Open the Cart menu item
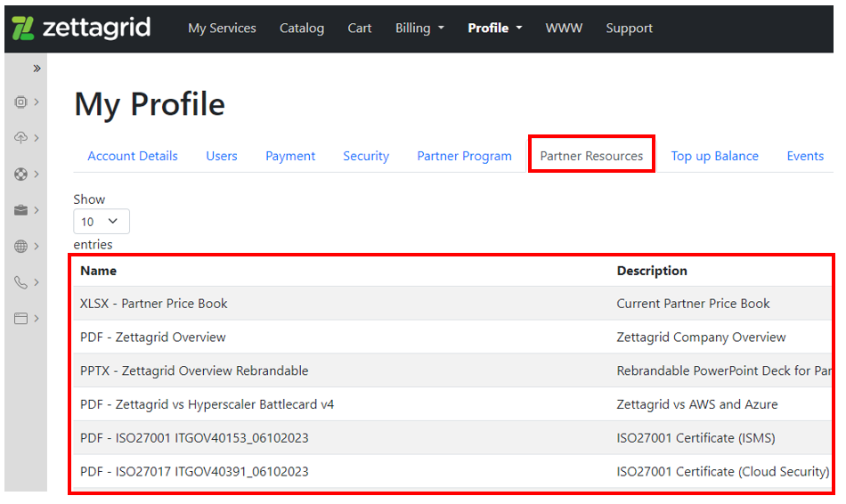 pyautogui.click(x=360, y=28)
